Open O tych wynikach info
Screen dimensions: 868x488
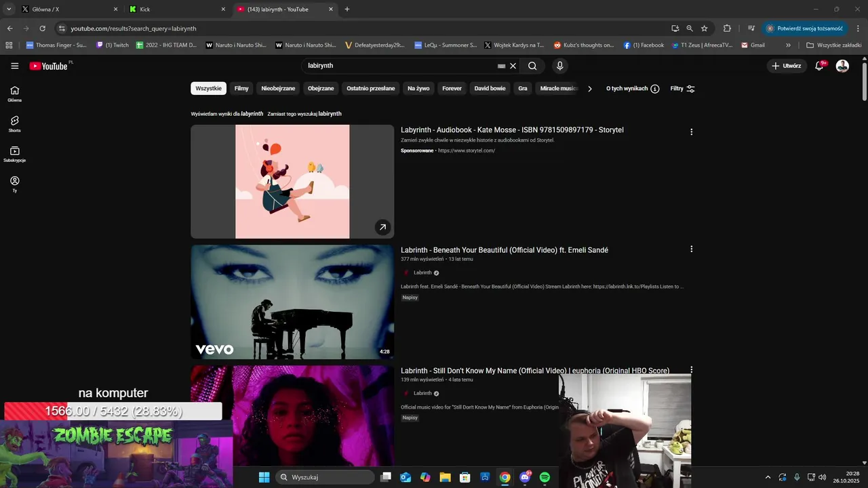pyautogui.click(x=633, y=89)
